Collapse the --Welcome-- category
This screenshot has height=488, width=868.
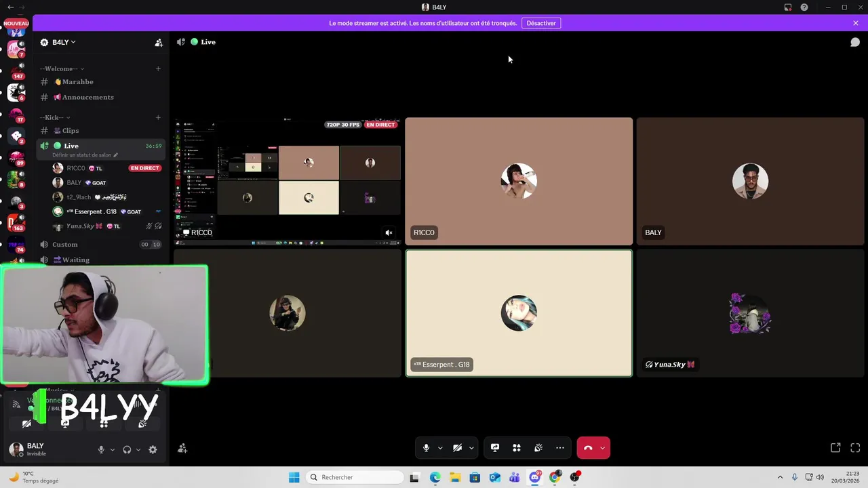(x=62, y=68)
